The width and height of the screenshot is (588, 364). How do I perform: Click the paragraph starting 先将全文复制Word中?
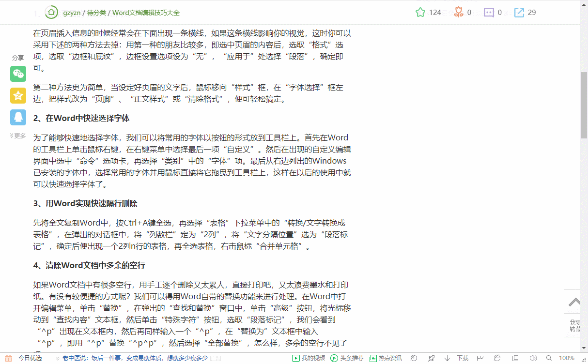190,235
